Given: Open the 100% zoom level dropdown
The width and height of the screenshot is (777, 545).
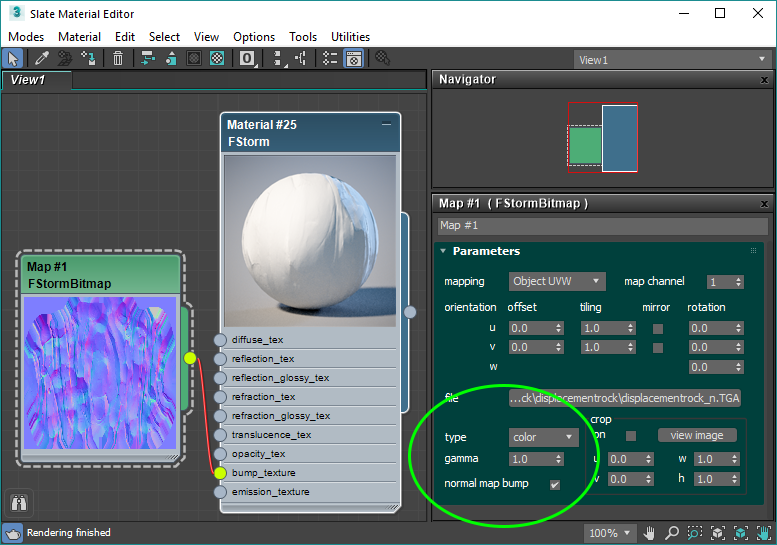Looking at the screenshot, I should click(x=609, y=534).
